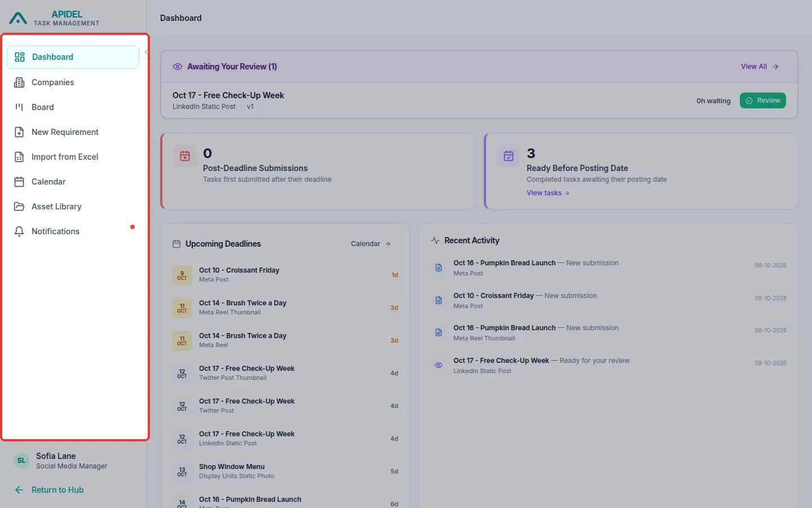
Task: Click the Ready Before Posting Date calendar-check icon
Action: click(509, 156)
